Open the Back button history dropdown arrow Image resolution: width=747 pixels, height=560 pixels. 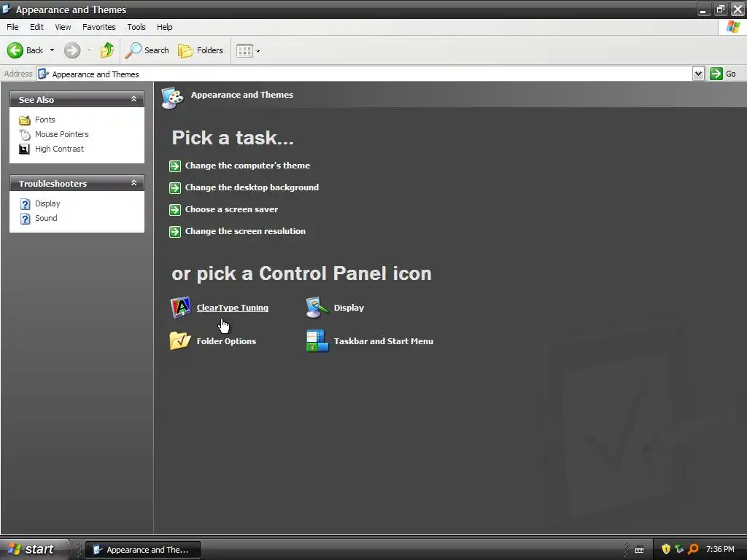[x=52, y=50]
